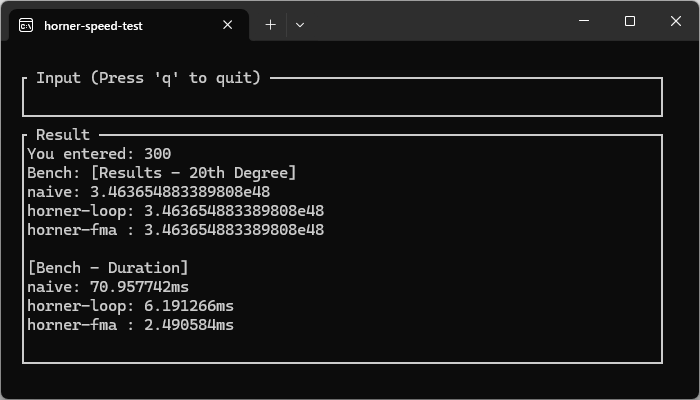Screen dimensions: 700x400
Task: Minimize the terminal window
Action: pos(583,21)
